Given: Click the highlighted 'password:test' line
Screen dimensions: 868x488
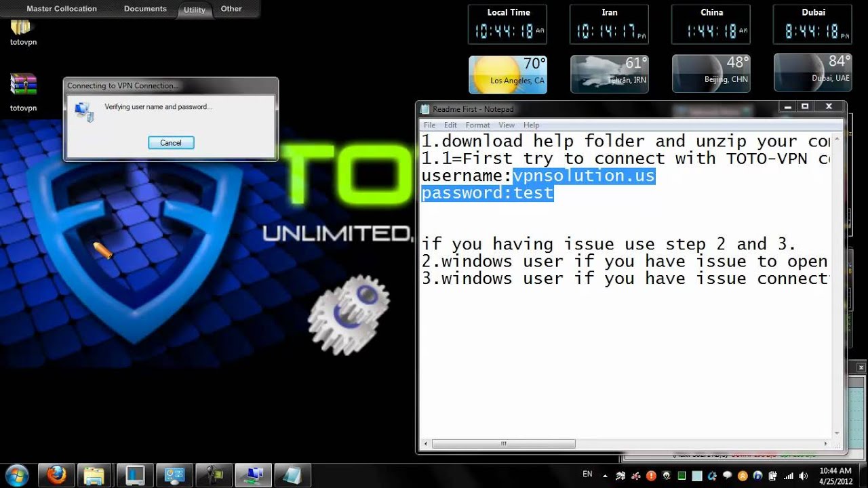Looking at the screenshot, I should point(488,193).
